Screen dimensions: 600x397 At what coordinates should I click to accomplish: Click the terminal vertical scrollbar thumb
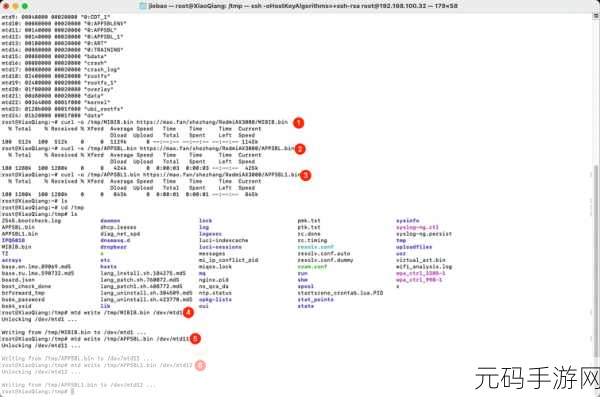click(x=596, y=260)
